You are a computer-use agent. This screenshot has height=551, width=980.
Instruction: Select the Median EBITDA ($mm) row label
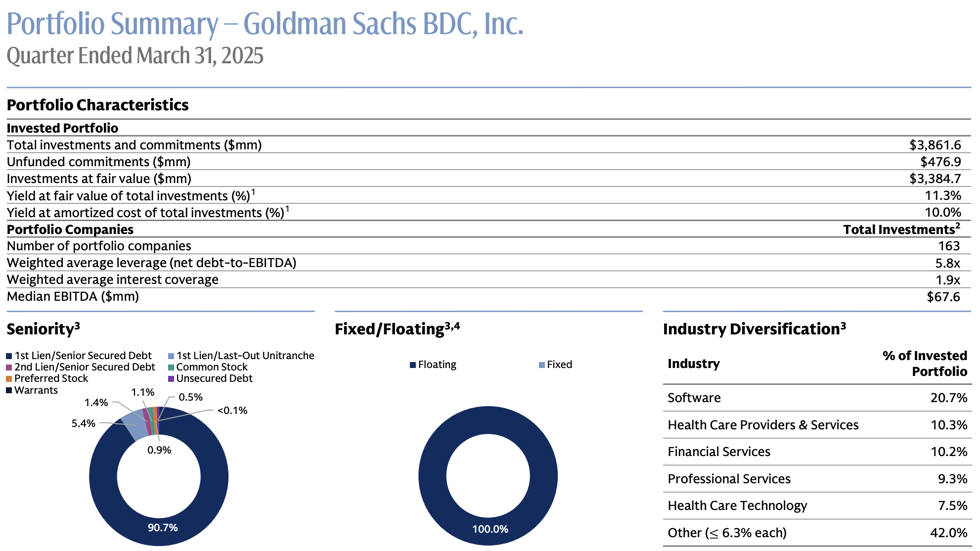pyautogui.click(x=73, y=296)
